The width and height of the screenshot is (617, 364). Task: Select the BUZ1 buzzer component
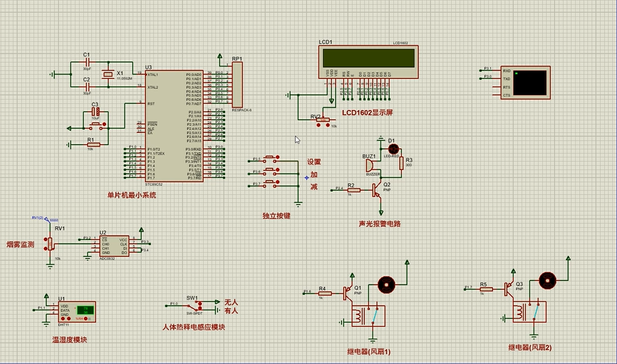click(x=371, y=165)
